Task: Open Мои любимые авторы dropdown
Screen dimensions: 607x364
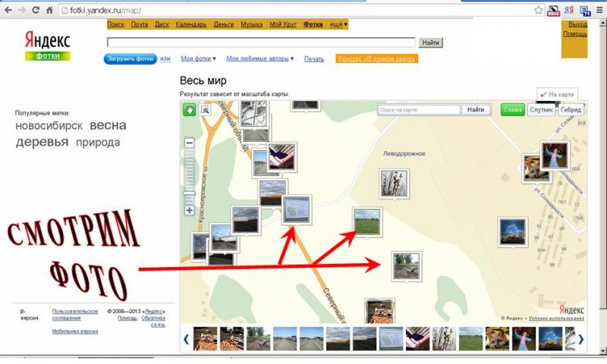Action: (x=260, y=58)
